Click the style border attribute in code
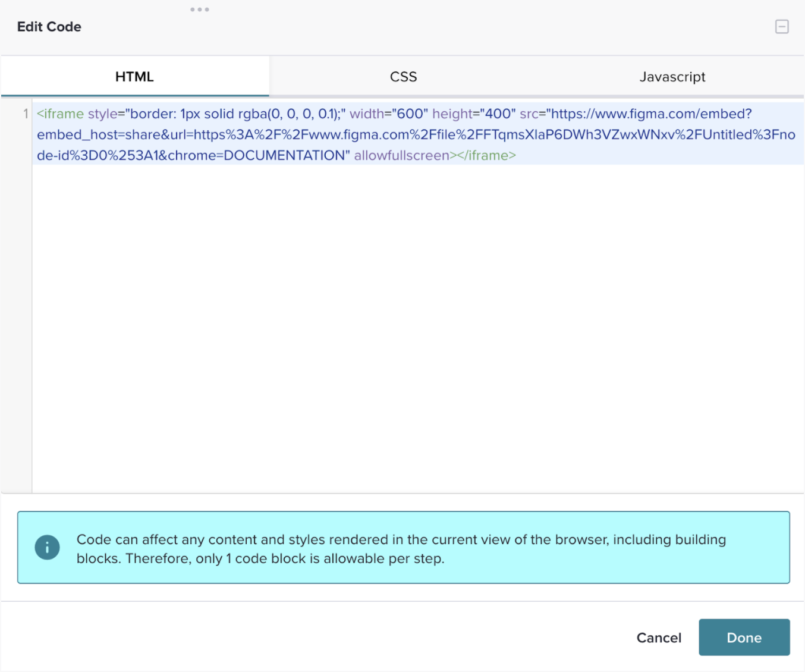Viewport: 805px width, 672px height. [x=217, y=114]
